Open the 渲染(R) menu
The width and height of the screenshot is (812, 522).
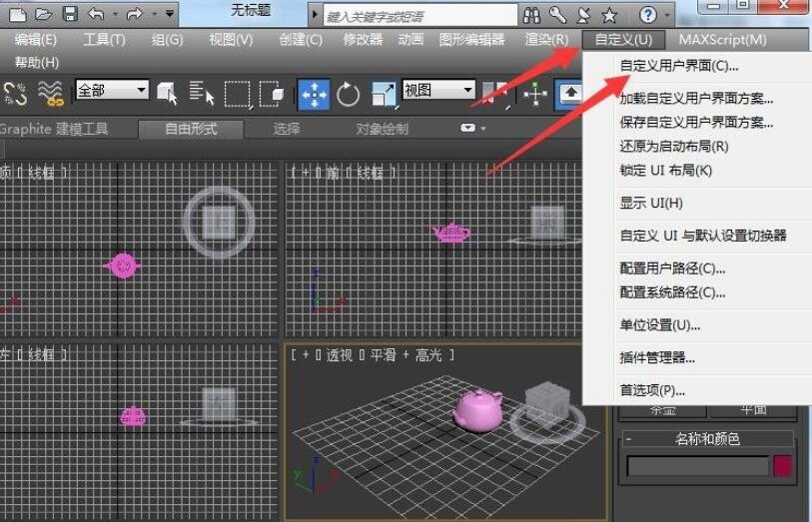pos(546,39)
